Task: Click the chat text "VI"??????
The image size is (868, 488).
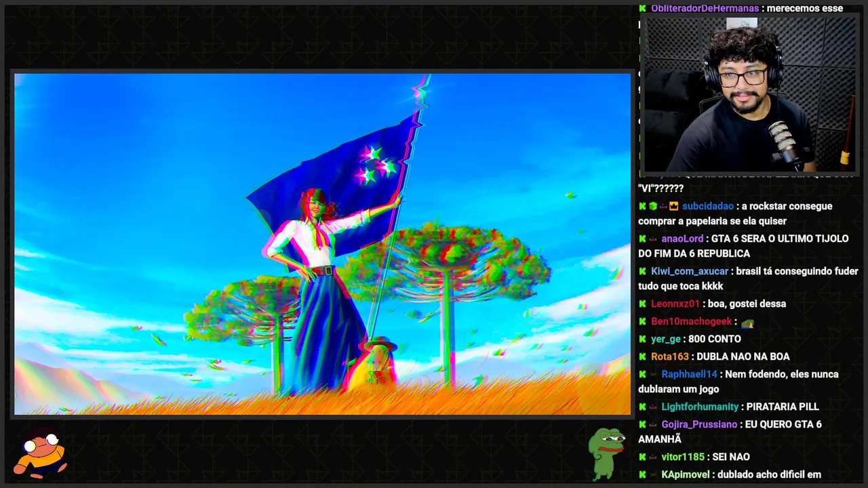Action: point(660,188)
